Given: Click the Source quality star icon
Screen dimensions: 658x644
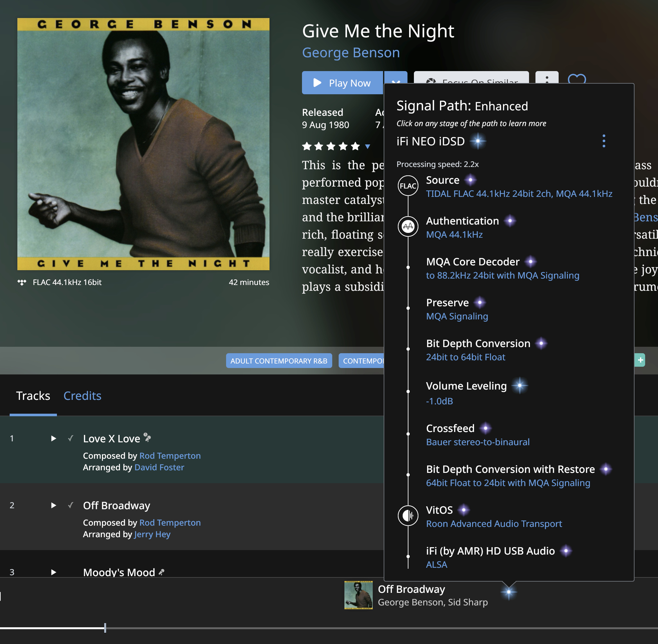Looking at the screenshot, I should tap(470, 180).
